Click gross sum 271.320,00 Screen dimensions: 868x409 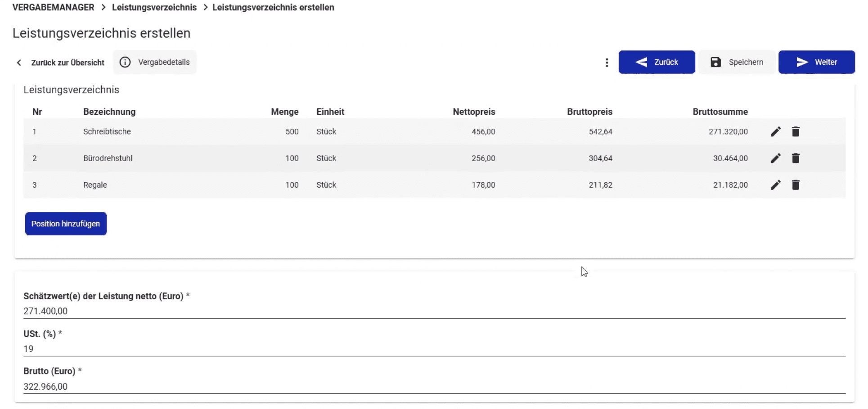728,131
